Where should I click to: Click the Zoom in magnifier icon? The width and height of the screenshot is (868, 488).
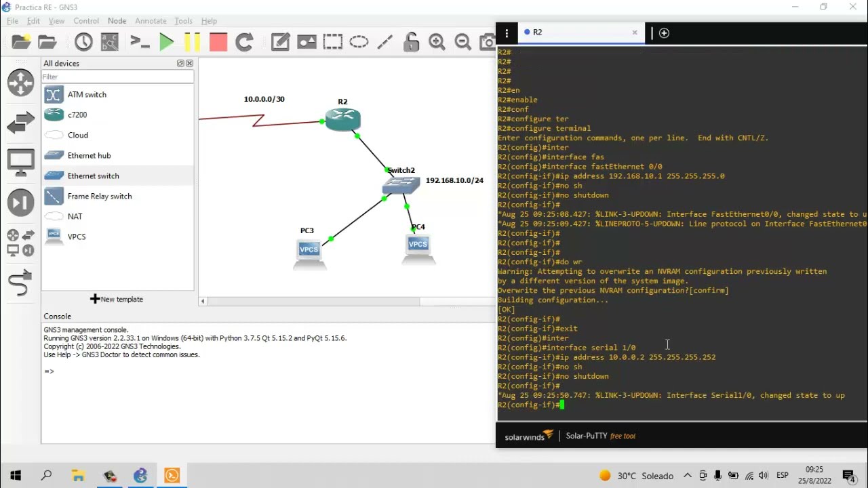(437, 42)
